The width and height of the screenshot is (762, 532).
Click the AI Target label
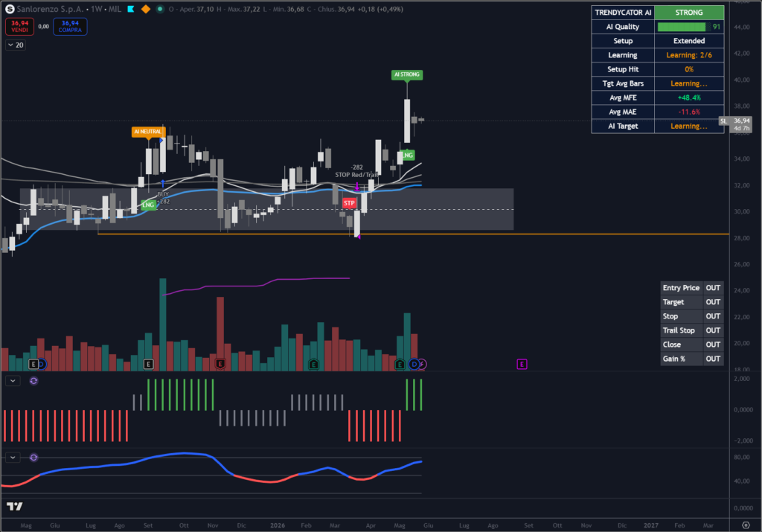(623, 126)
